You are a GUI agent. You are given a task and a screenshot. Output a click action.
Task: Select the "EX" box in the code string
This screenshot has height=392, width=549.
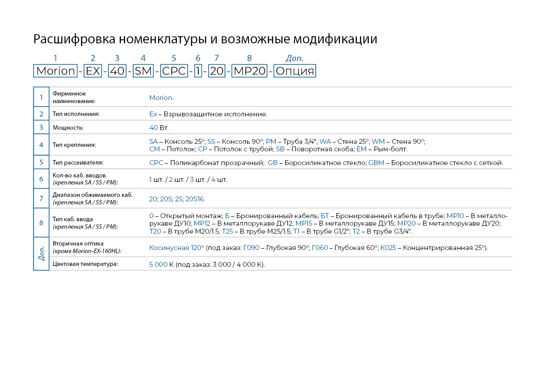pyautogui.click(x=93, y=71)
